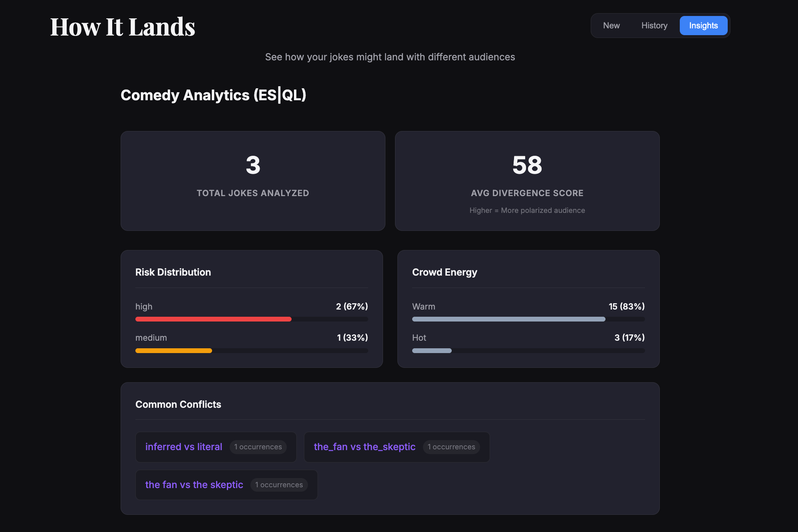The height and width of the screenshot is (532, 798).
Task: Select the fan vs the skeptic chip
Action: (194, 484)
